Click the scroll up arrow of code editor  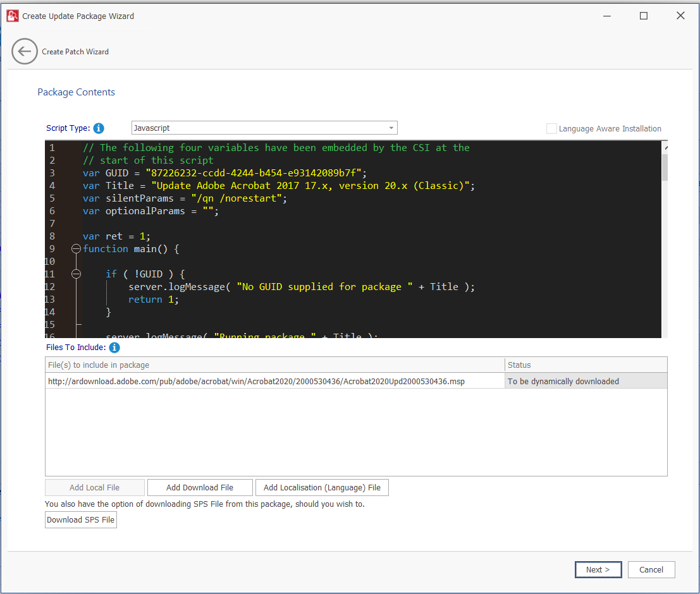[665, 147]
